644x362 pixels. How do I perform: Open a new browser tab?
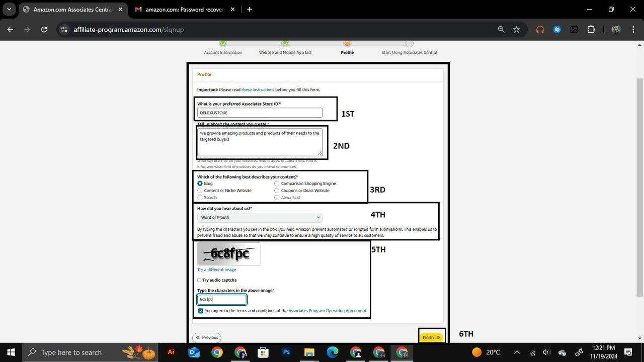click(250, 9)
